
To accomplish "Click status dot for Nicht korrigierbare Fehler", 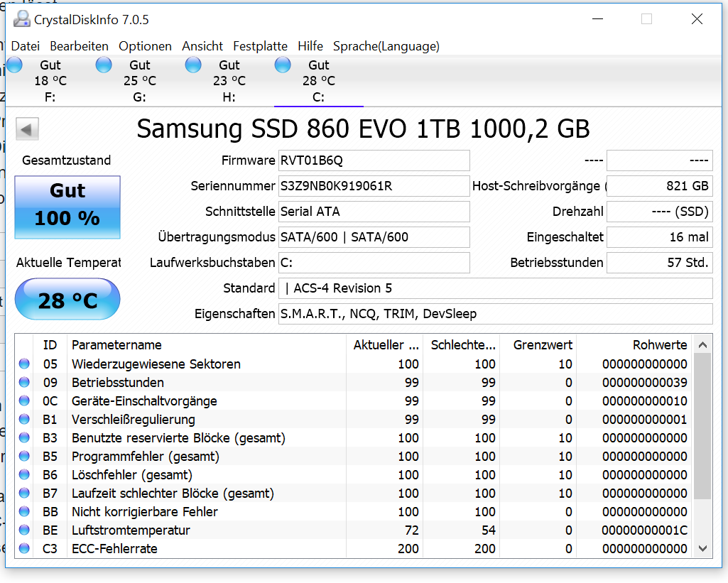I will (x=24, y=511).
